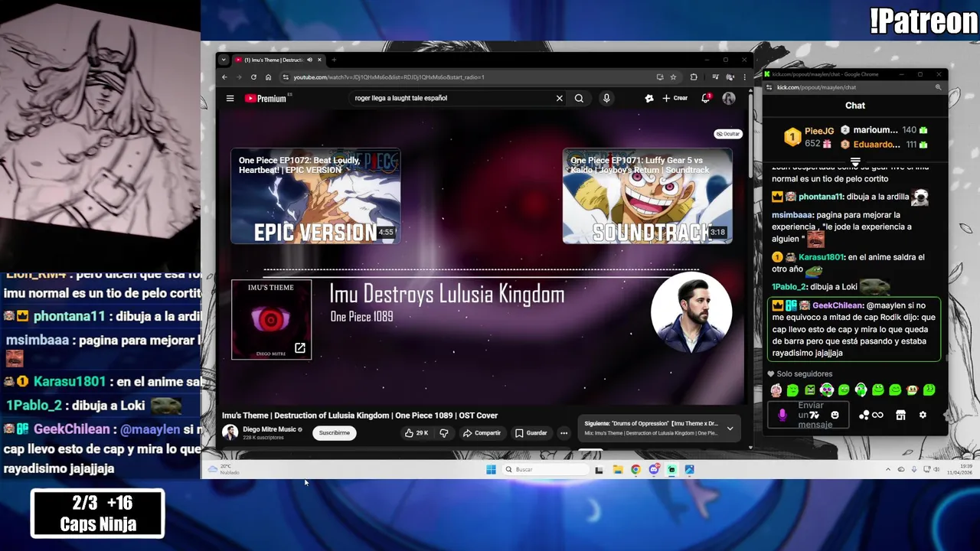This screenshot has height=551, width=980.
Task: Click the zoom icon in Kick address bar
Action: click(938, 87)
